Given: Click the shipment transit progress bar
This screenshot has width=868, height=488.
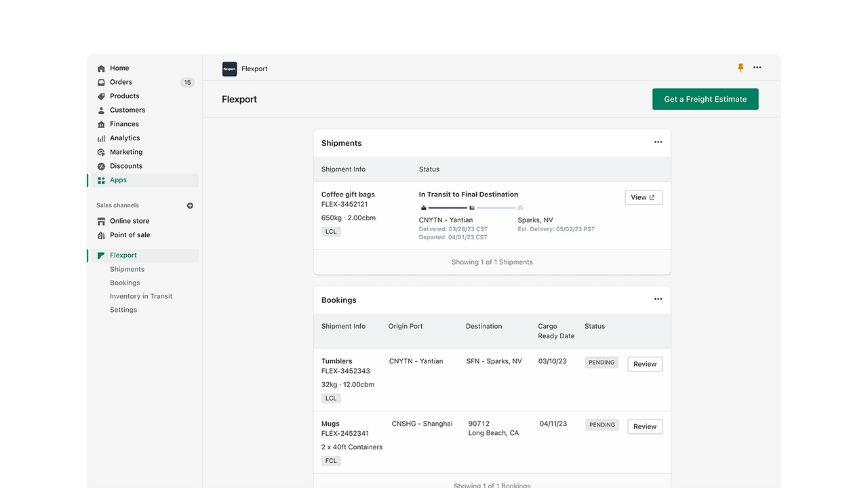Looking at the screenshot, I should click(472, 207).
